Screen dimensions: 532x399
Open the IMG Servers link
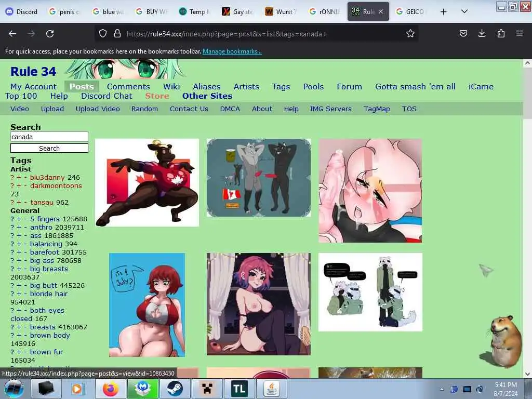point(330,109)
